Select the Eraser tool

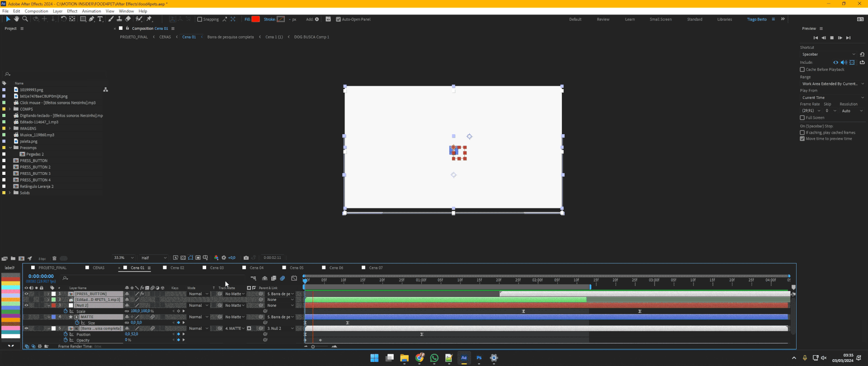pyautogui.click(x=128, y=19)
